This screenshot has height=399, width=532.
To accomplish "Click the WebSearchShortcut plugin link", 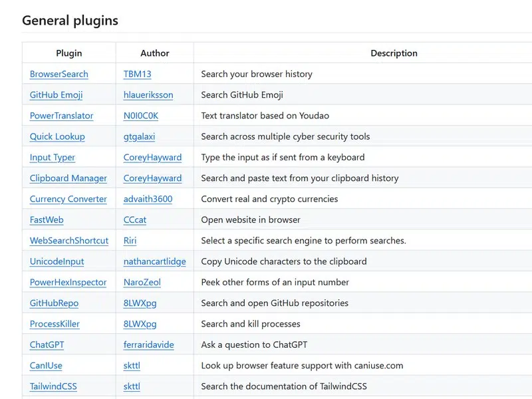I will [x=68, y=241].
